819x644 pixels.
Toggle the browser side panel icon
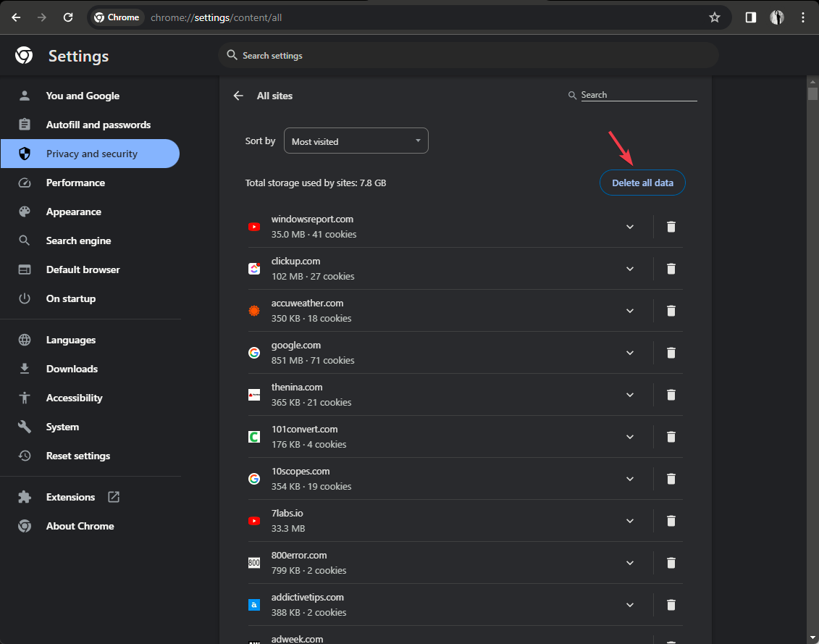click(x=751, y=17)
